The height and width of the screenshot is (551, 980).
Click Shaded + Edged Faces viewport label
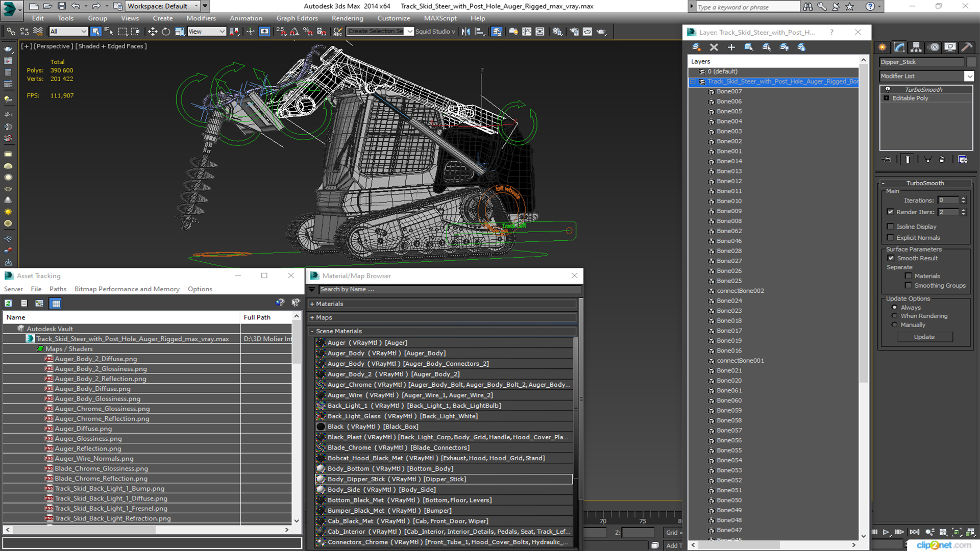click(x=111, y=46)
